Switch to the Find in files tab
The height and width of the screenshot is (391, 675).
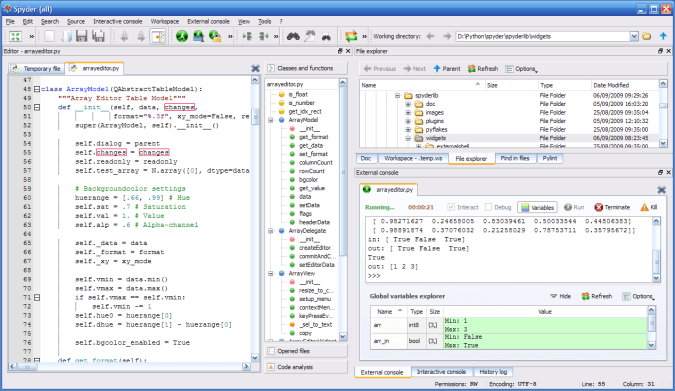click(x=515, y=158)
